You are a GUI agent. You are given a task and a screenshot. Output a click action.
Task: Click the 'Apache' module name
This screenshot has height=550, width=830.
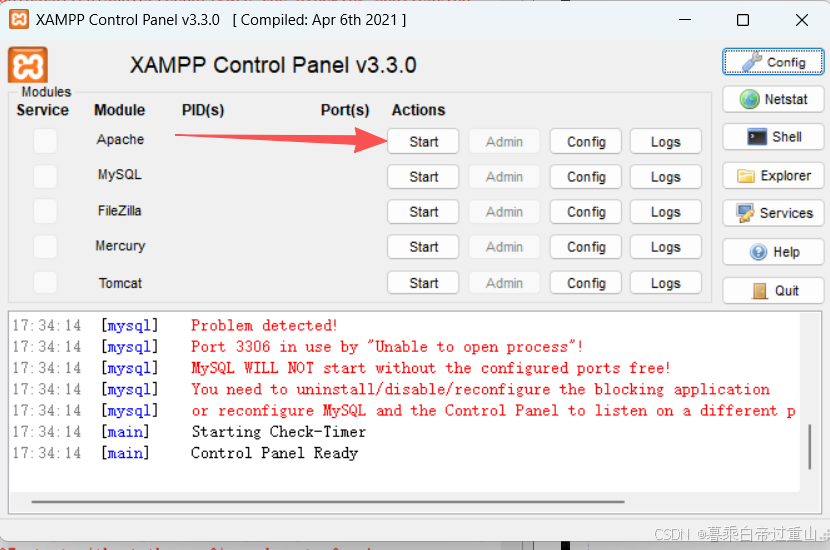pos(120,139)
